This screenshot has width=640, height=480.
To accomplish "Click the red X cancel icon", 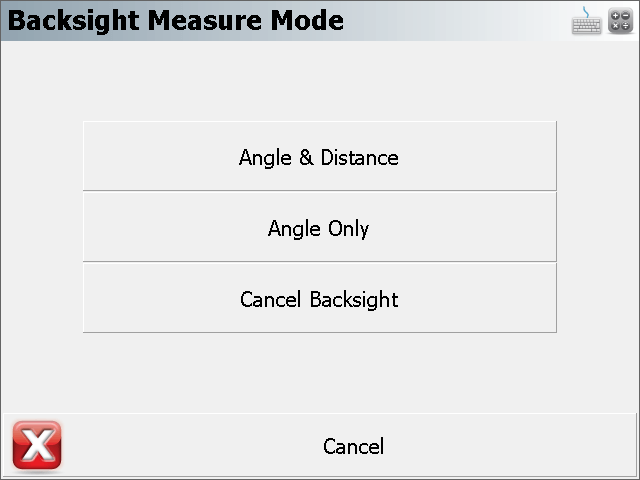I will coord(37,445).
